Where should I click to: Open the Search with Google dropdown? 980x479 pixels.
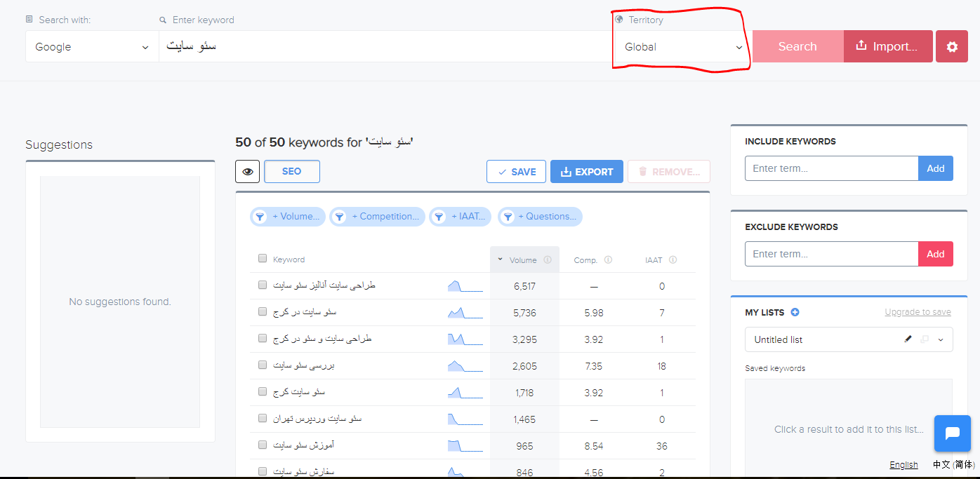[x=92, y=47]
